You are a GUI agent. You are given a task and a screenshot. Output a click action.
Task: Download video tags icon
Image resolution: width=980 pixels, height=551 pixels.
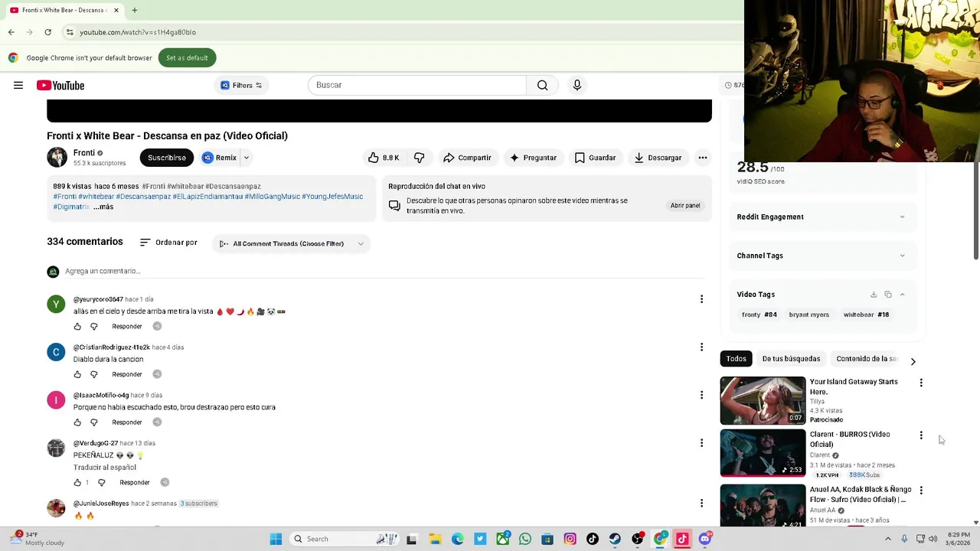[874, 295]
